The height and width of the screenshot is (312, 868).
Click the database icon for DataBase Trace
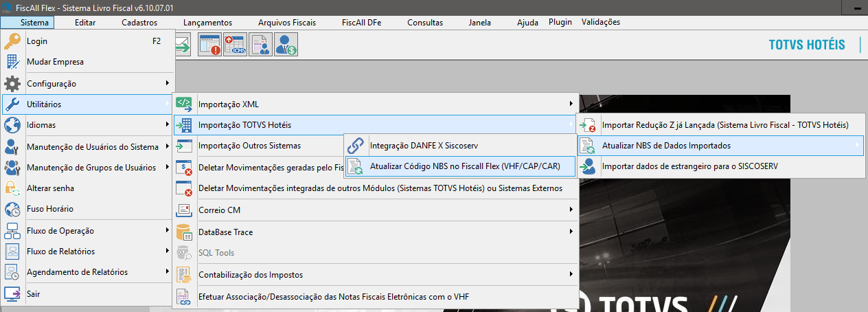click(184, 232)
